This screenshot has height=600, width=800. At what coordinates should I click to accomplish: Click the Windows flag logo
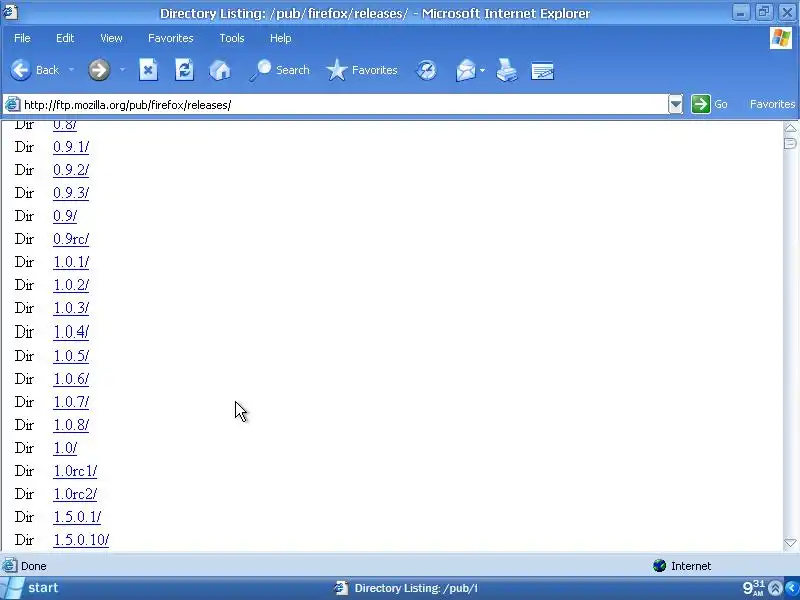click(781, 38)
